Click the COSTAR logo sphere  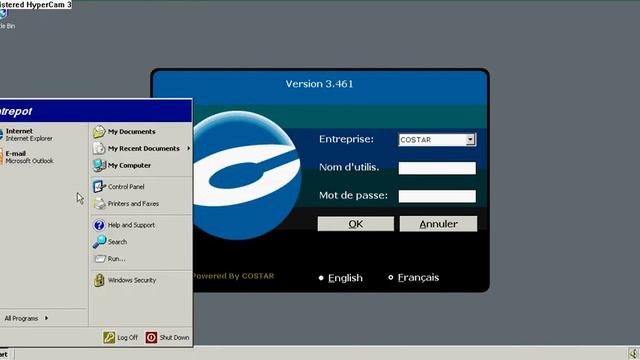tap(247, 175)
